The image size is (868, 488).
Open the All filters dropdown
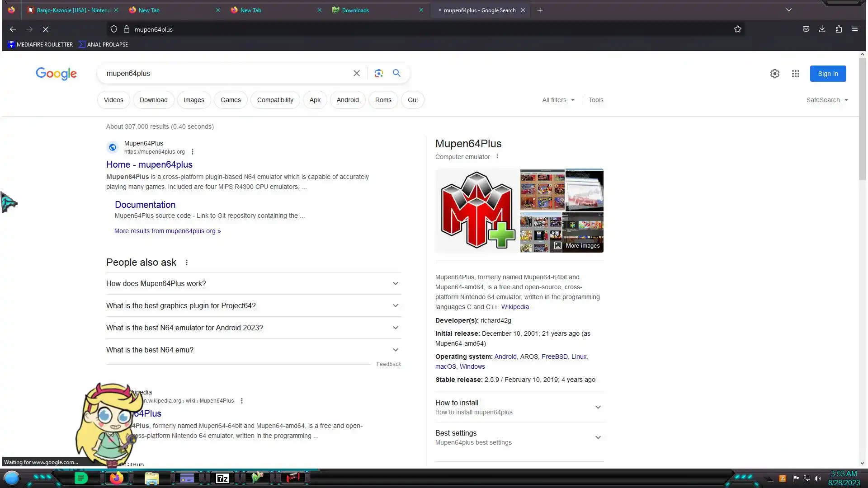point(558,100)
